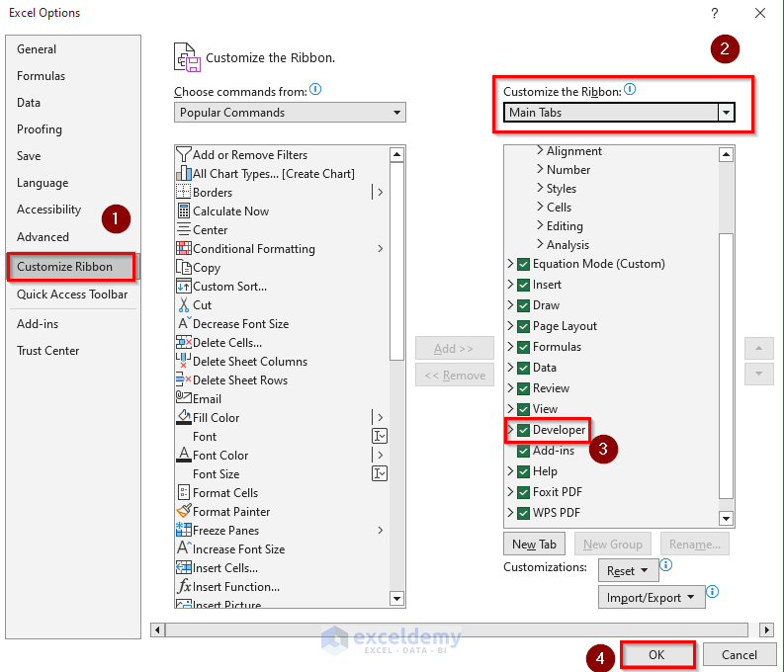Select the Email command icon
Viewport: 784px width, 672px height.
tap(184, 398)
